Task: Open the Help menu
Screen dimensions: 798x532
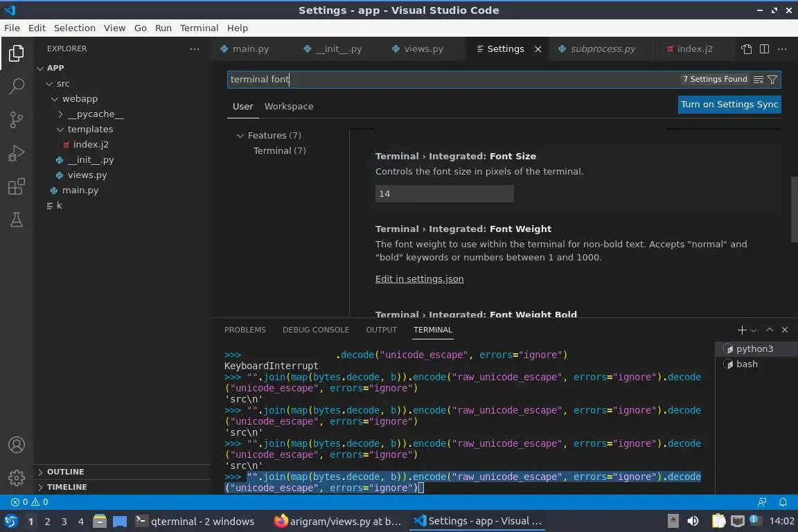Action: [x=237, y=28]
